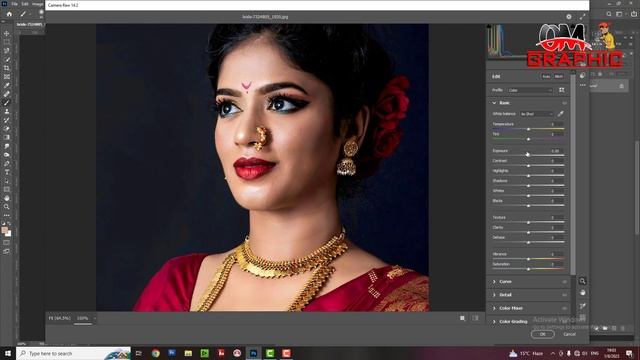Expand the Curve panel section
640x360 pixels.
click(494, 282)
